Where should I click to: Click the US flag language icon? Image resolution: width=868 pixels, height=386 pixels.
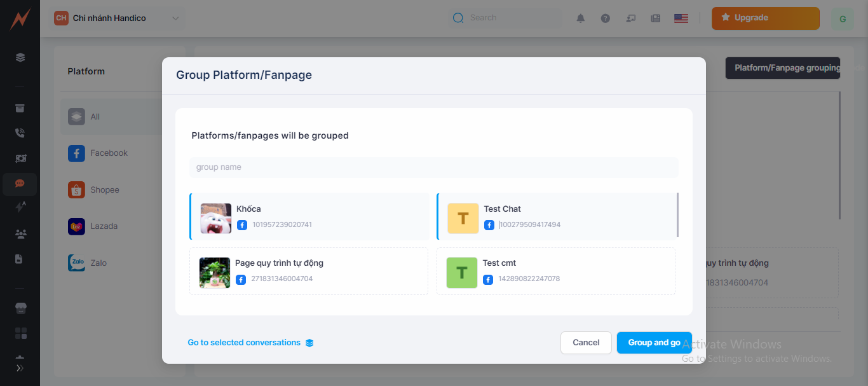click(x=681, y=18)
